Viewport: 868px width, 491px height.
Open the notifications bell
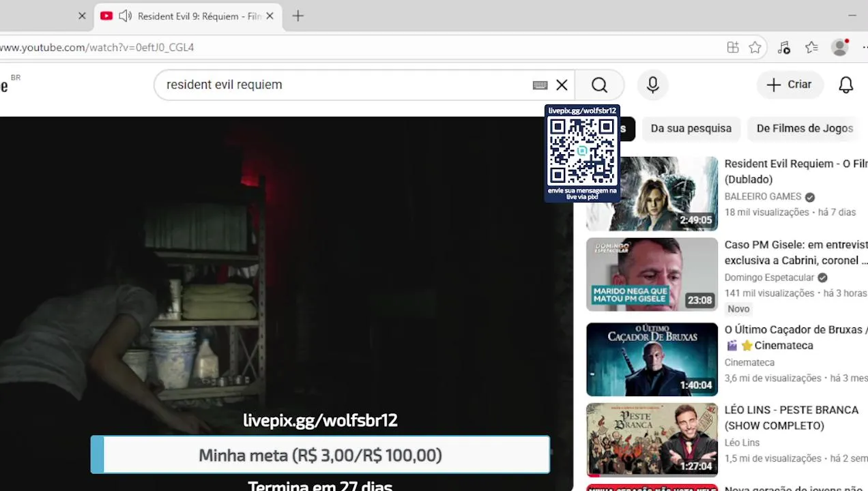pos(845,85)
